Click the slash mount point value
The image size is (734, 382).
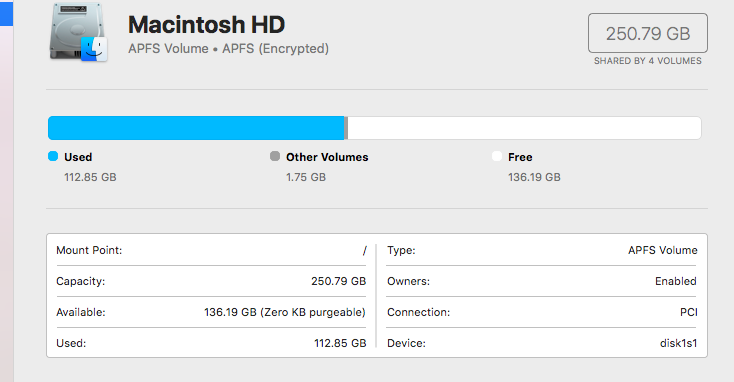[x=364, y=250]
